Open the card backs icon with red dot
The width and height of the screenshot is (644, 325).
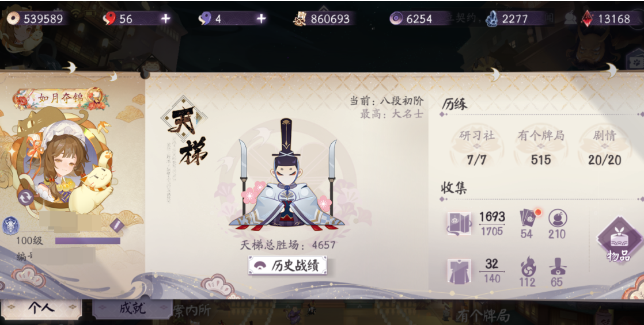(529, 217)
